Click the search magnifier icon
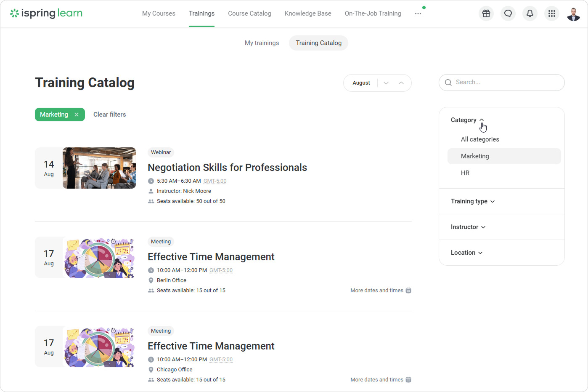This screenshot has width=588, height=392. [x=448, y=83]
